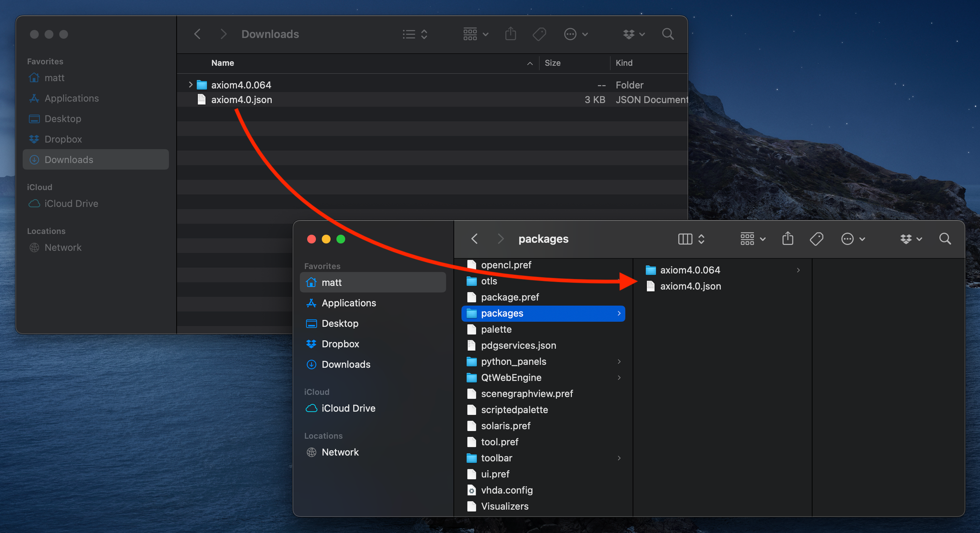
Task: Click the Share icon in the Downloads window
Action: pyautogui.click(x=511, y=34)
